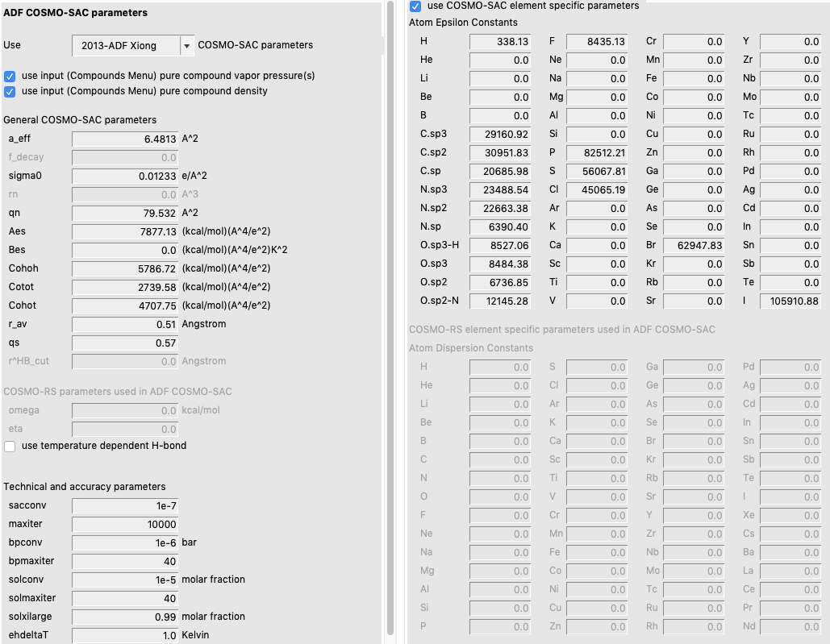The image size is (830, 644).
Task: Toggle use input pure compound vapor pressure checkbox
Action: (x=10, y=76)
